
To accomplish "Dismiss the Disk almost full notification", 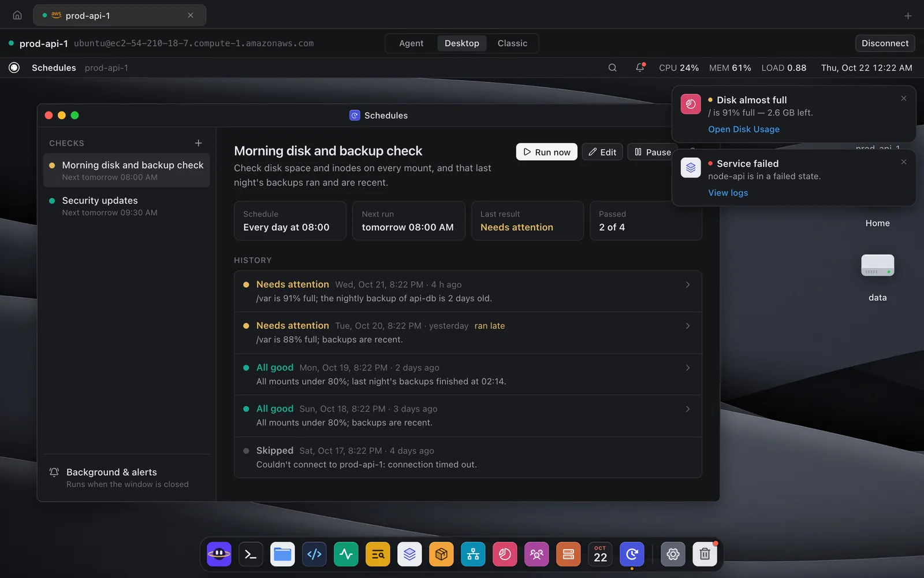I will point(904,99).
